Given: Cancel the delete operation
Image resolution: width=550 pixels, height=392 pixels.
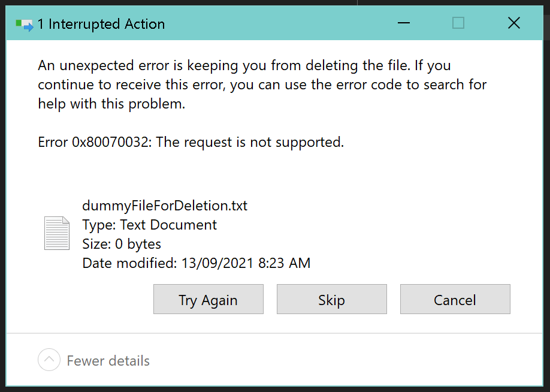Looking at the screenshot, I should (x=455, y=300).
